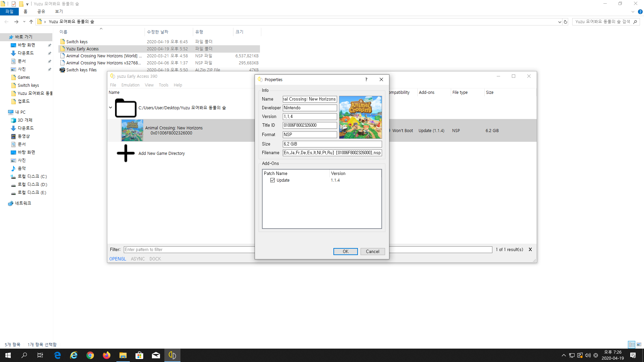Toggle the DOCK mode in status bar
The height and width of the screenshot is (362, 644).
pos(155,259)
